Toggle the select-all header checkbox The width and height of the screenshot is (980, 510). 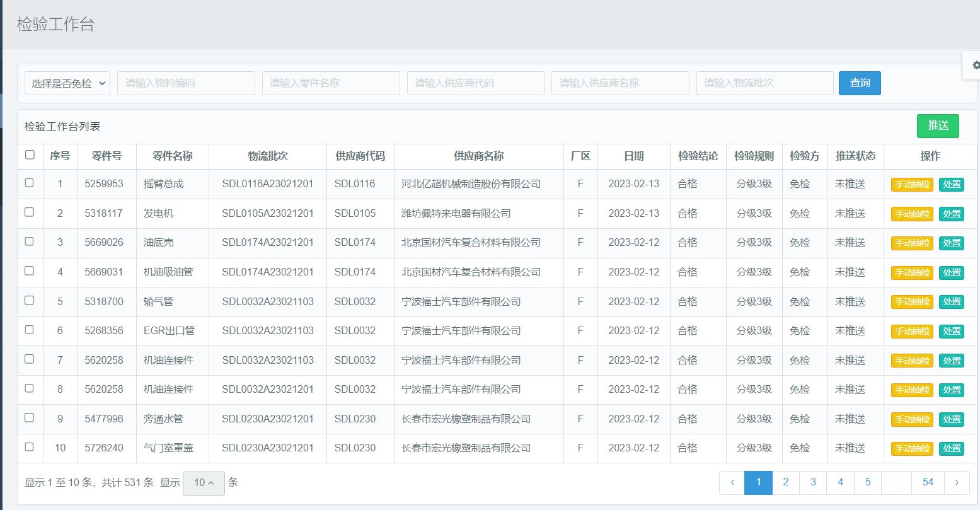[30, 155]
